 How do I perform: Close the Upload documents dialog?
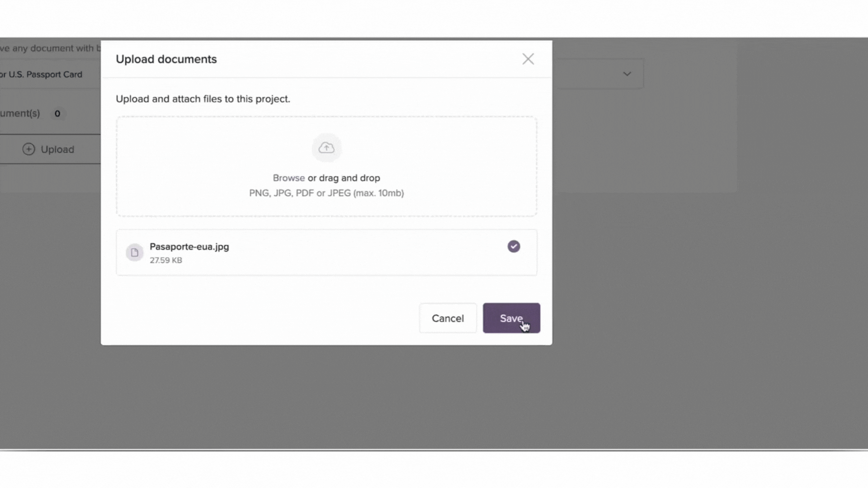528,59
